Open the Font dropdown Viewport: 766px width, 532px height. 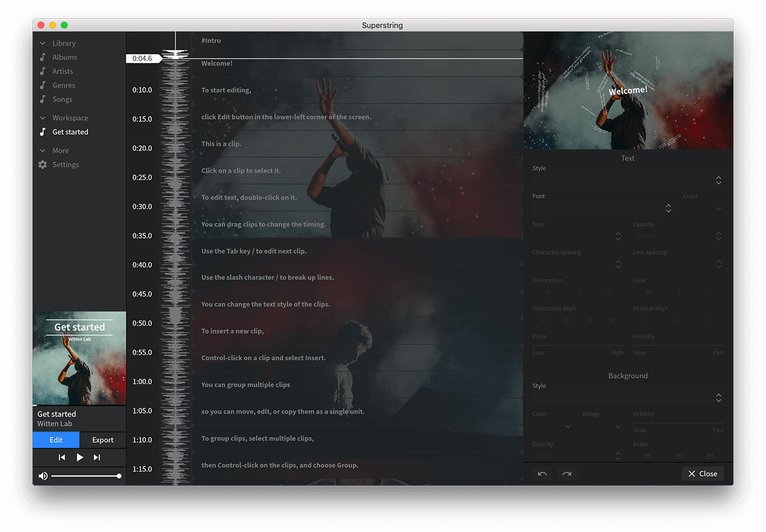603,208
